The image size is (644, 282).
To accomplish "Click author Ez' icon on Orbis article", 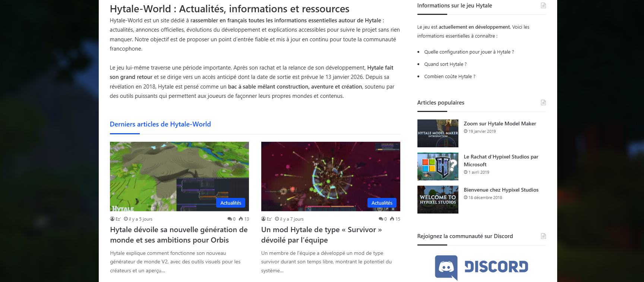I will pyautogui.click(x=112, y=219).
